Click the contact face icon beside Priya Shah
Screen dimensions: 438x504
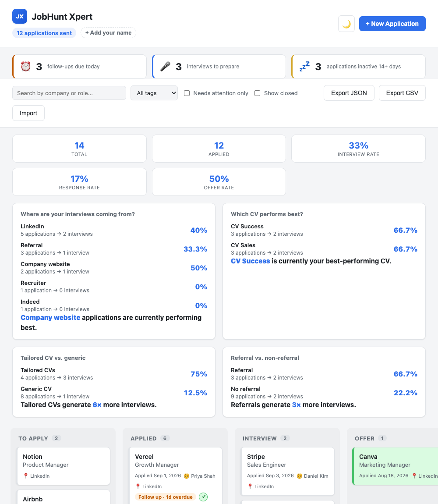click(187, 476)
